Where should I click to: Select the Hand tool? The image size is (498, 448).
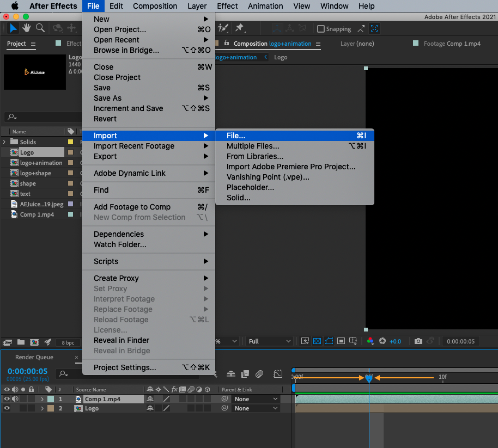pos(27,28)
